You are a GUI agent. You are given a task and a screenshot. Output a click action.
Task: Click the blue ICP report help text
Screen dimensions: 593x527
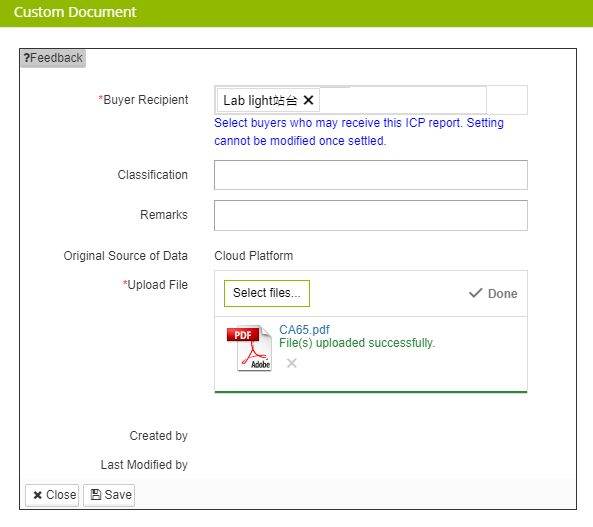point(359,132)
